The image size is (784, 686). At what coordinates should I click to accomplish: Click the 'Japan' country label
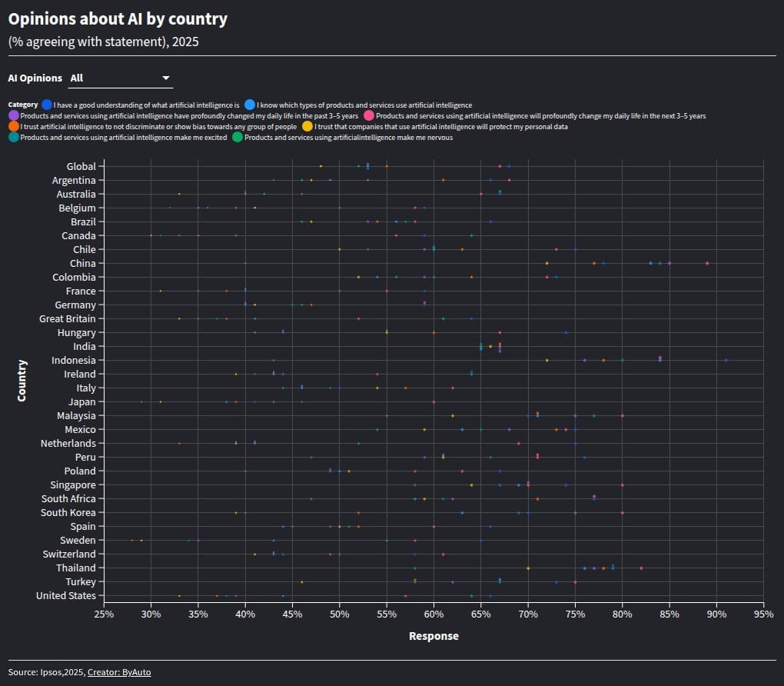click(82, 401)
